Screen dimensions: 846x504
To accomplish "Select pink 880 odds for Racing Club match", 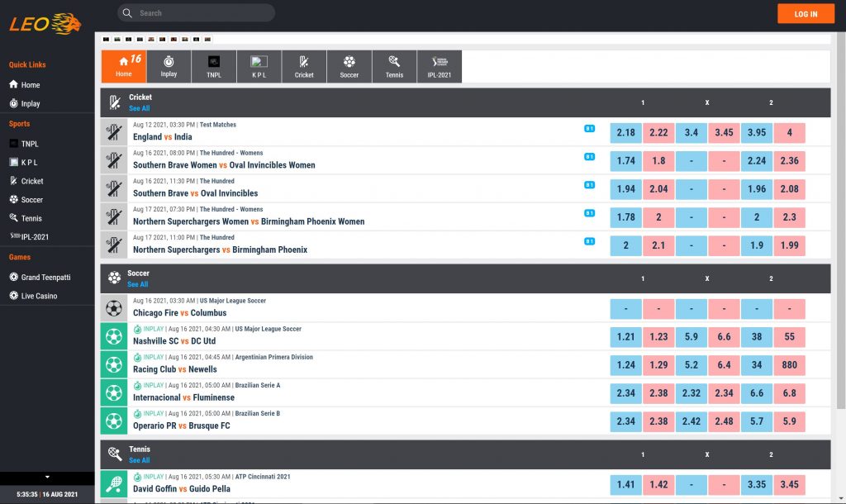I will (789, 365).
